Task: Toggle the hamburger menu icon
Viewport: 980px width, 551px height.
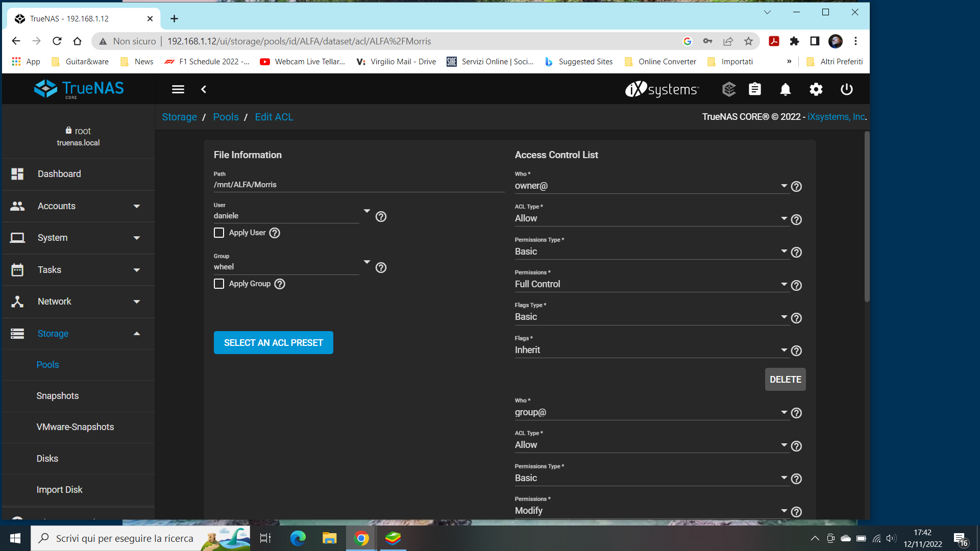Action: tap(178, 90)
